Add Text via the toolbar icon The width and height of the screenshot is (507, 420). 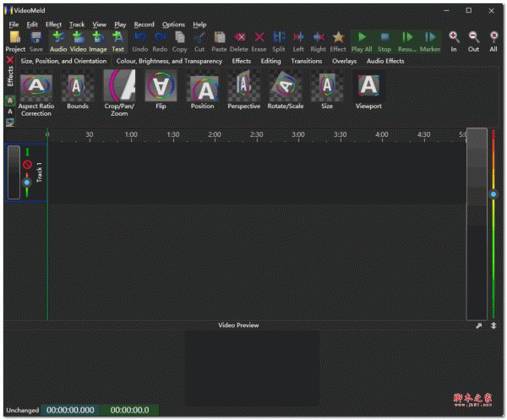(118, 42)
